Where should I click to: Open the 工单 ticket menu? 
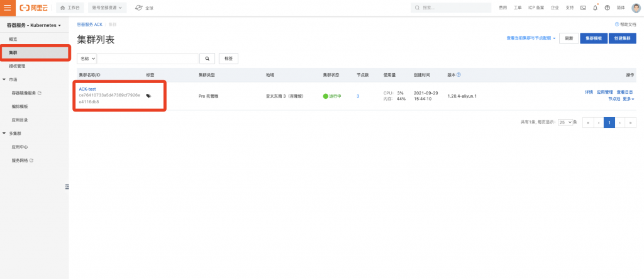click(x=518, y=8)
